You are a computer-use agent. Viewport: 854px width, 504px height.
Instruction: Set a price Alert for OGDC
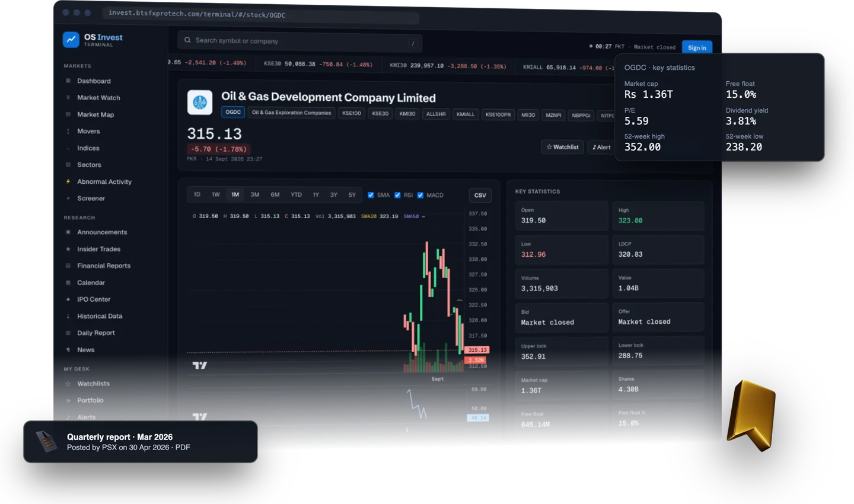pos(601,147)
